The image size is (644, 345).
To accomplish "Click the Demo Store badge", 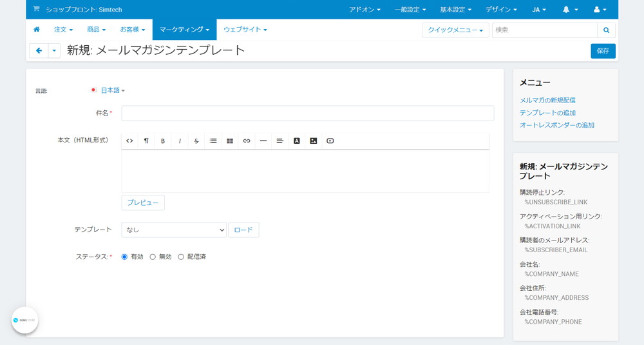I will tap(24, 320).
